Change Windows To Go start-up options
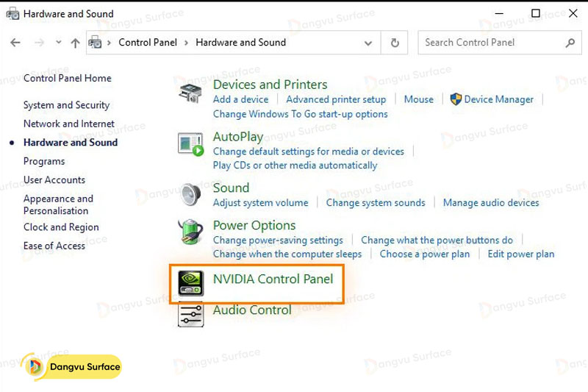The image size is (588, 392). (301, 114)
